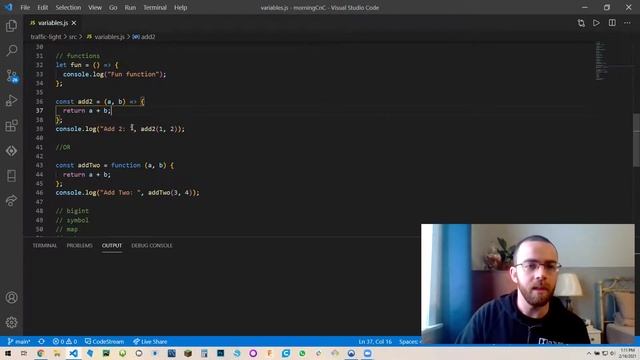Switch to the DEBUG CONSOLE panel tab
This screenshot has width=640, height=360.
[x=152, y=245]
